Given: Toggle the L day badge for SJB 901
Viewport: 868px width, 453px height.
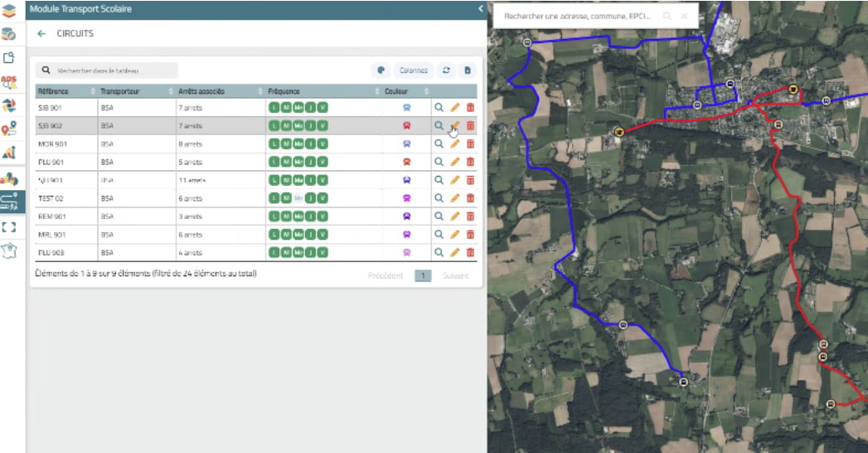Looking at the screenshot, I should click(273, 108).
